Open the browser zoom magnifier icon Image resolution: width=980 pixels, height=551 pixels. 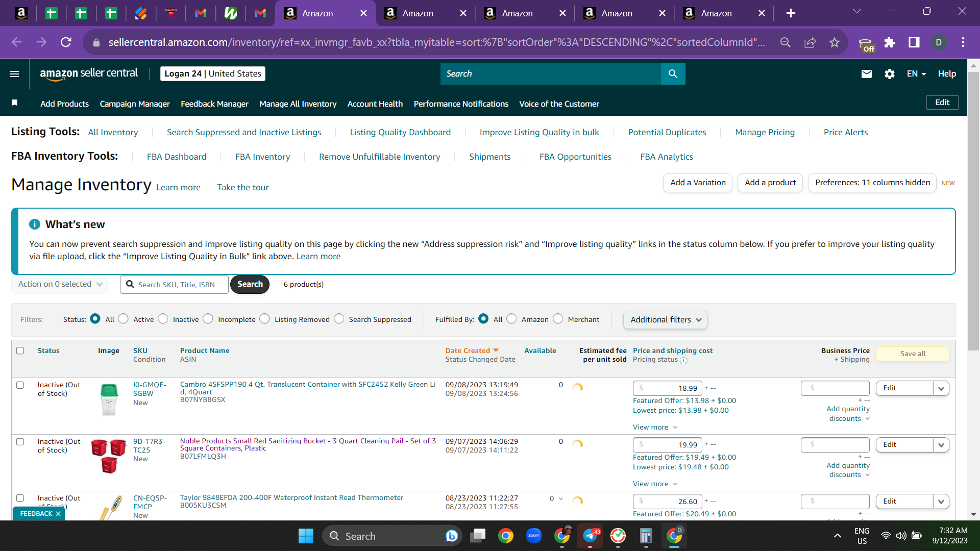(786, 42)
